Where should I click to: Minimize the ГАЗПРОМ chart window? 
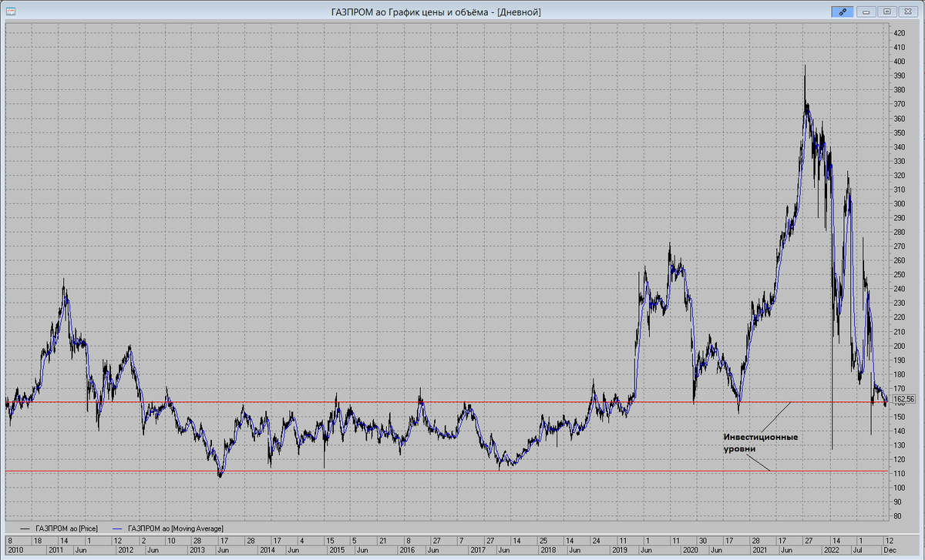pos(867,12)
